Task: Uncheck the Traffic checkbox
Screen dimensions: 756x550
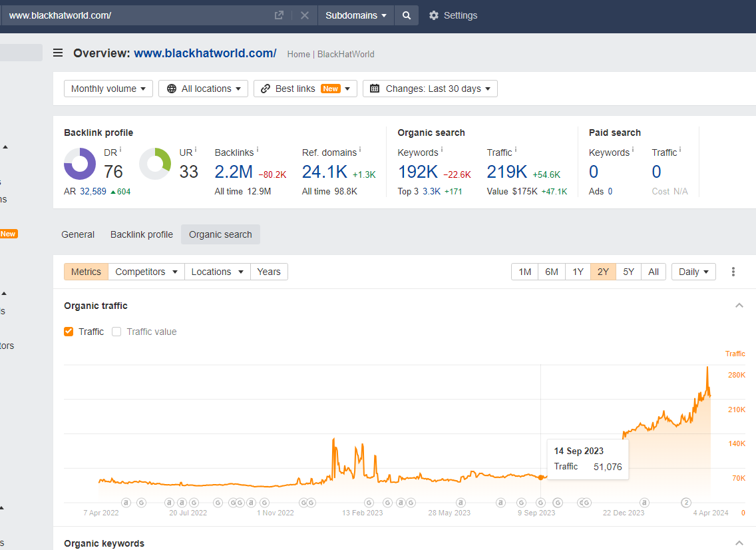Action: pos(69,332)
